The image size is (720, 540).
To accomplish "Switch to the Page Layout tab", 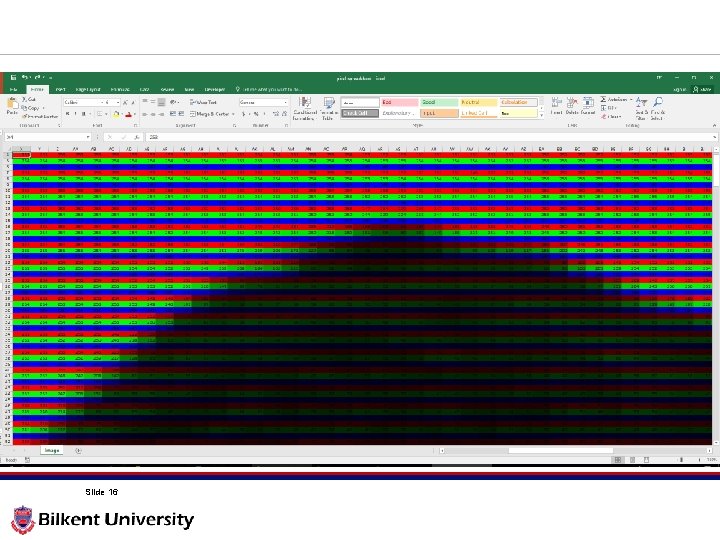I will pos(88,90).
